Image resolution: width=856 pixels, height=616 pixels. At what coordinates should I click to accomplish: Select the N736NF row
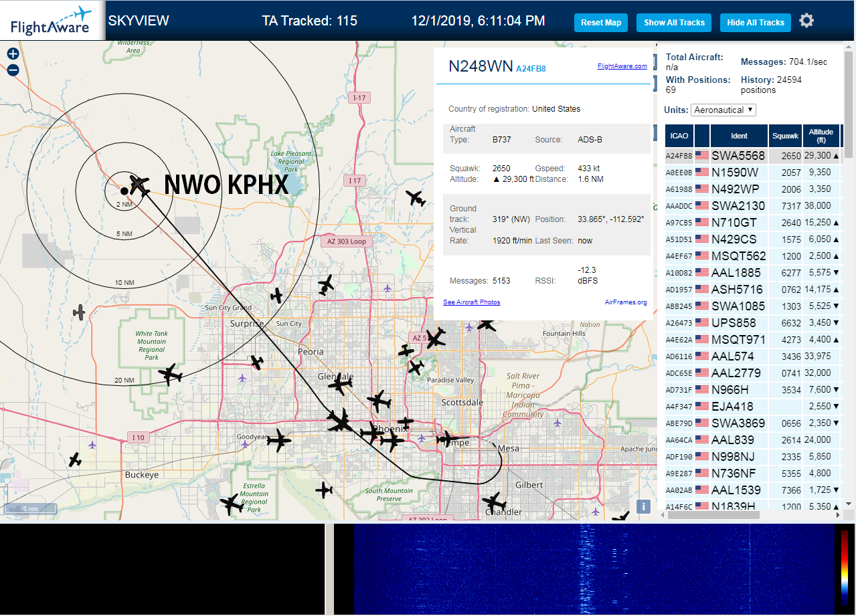[x=753, y=474]
